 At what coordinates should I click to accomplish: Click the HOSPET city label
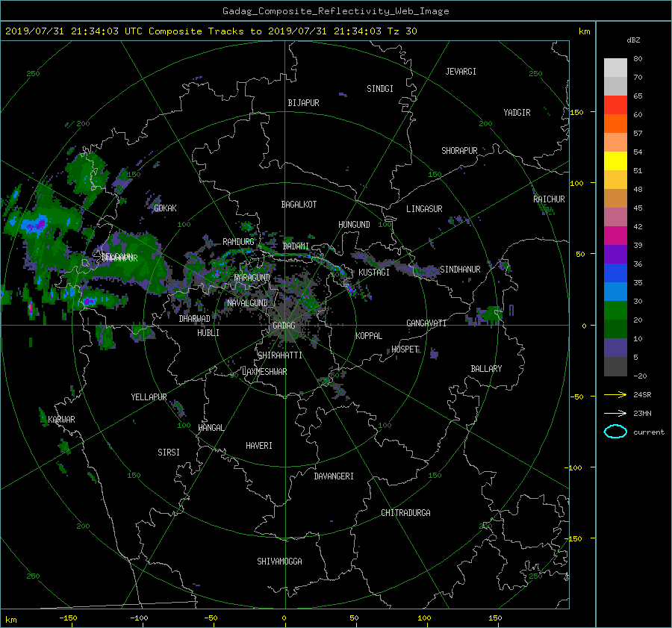click(405, 349)
